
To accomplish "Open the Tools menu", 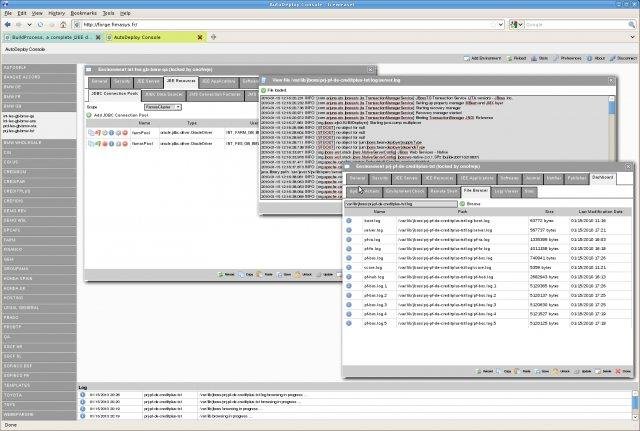I will (x=108, y=13).
